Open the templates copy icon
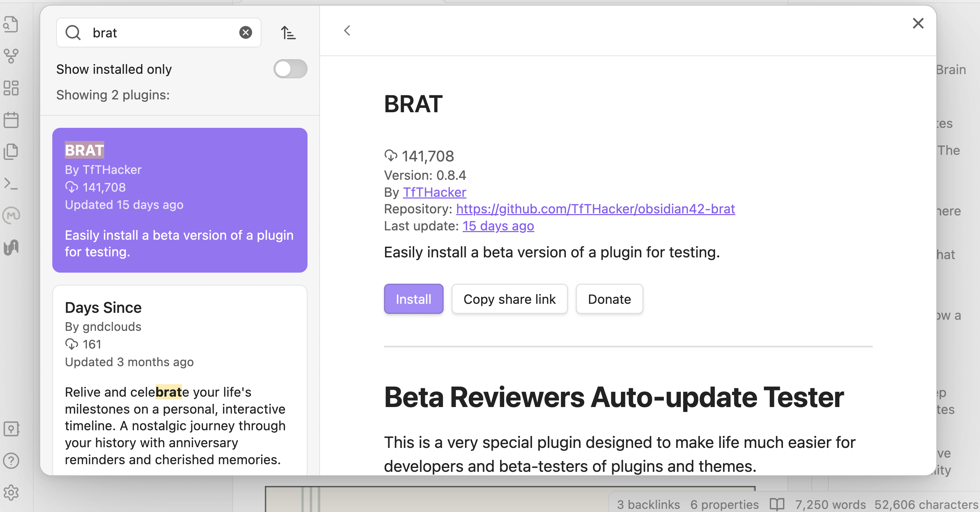Image resolution: width=980 pixels, height=512 pixels. [11, 151]
